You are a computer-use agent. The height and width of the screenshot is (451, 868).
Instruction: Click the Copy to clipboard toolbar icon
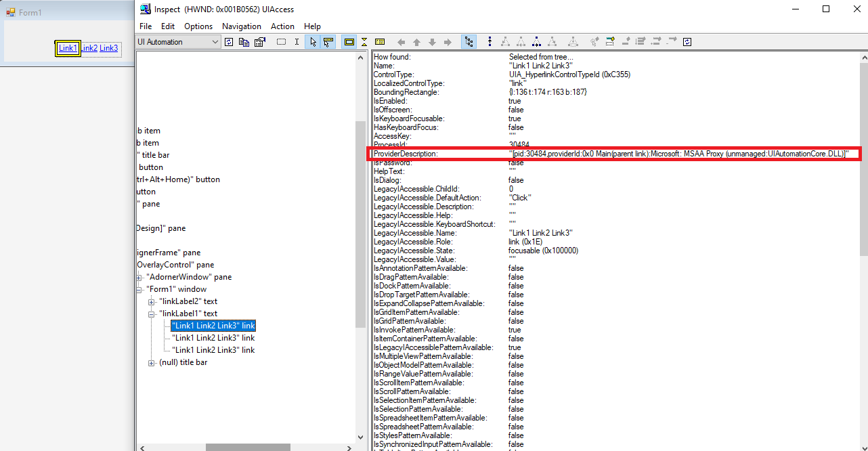click(x=244, y=42)
